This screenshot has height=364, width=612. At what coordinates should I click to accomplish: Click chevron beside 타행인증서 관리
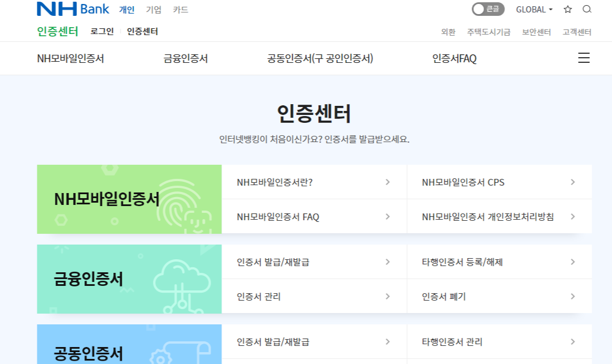(x=572, y=342)
